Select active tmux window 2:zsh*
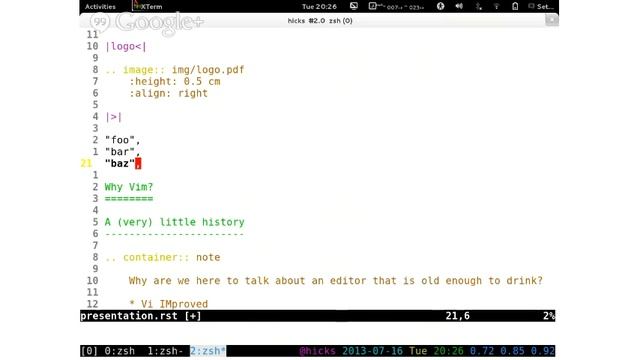 coord(208,351)
